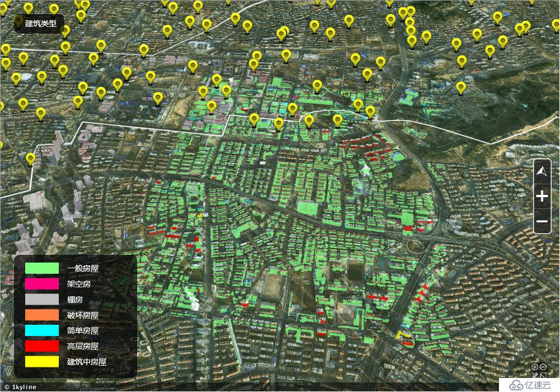Zoom out with the minus button

tap(542, 221)
